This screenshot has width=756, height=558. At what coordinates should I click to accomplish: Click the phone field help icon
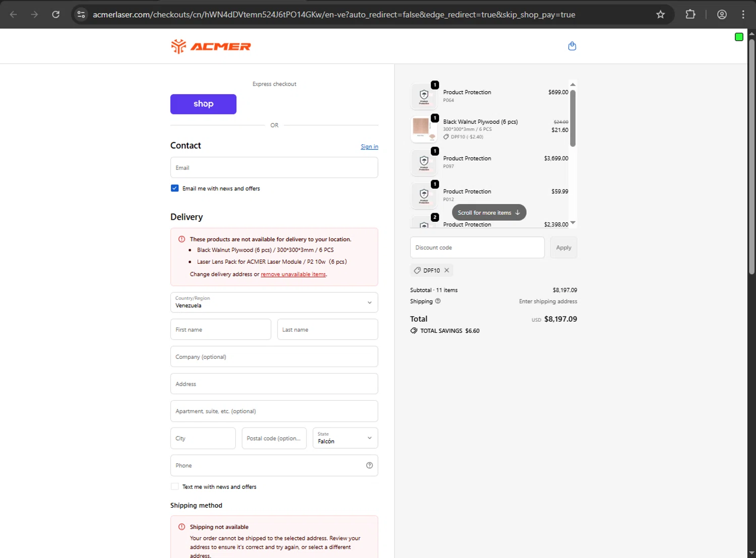(x=369, y=465)
